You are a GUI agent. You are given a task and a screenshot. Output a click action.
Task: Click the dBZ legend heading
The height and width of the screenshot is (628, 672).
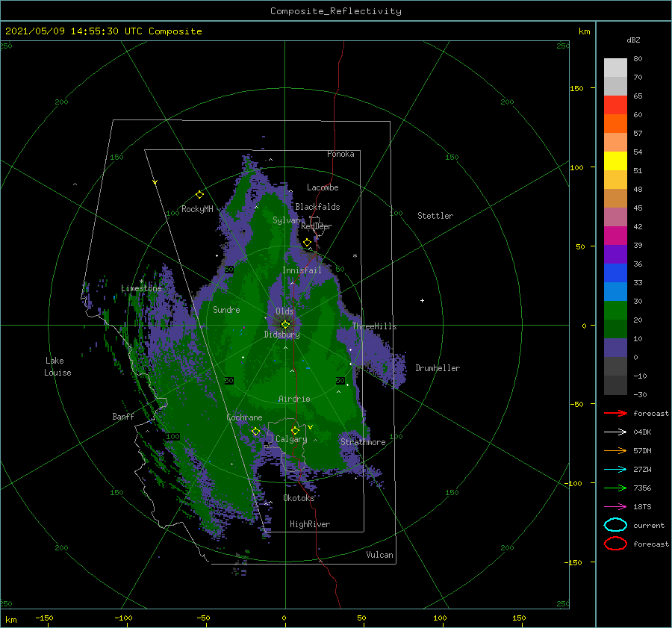coord(633,40)
